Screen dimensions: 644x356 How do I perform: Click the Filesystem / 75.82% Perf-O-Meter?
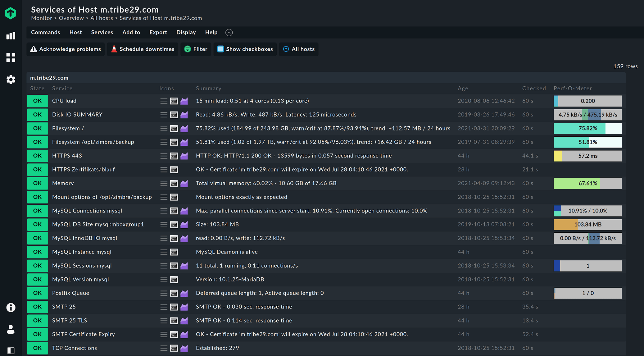pos(588,128)
